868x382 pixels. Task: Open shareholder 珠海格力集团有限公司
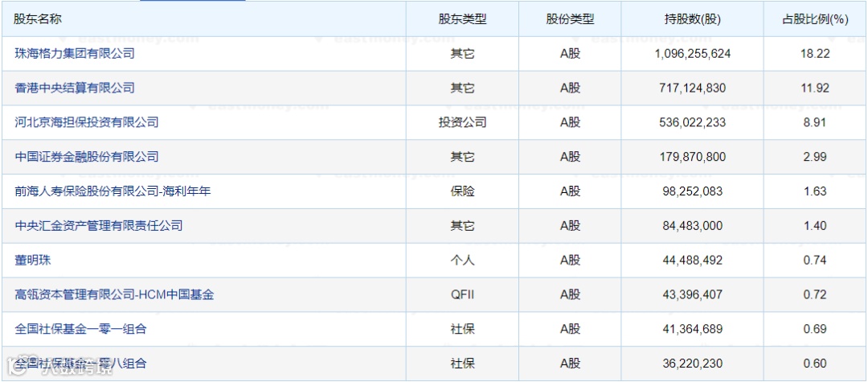(x=75, y=54)
